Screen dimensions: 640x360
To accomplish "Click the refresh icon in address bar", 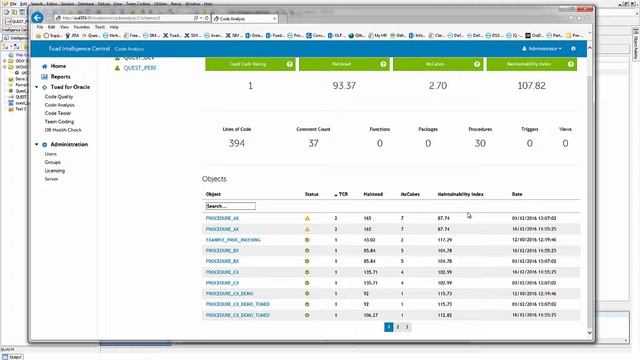I will point(207,18).
